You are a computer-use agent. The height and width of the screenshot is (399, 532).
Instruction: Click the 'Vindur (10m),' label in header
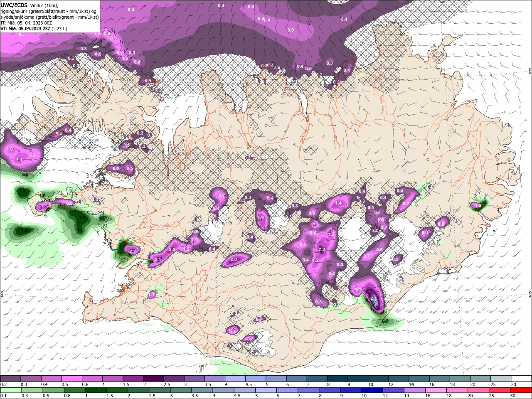44,5
